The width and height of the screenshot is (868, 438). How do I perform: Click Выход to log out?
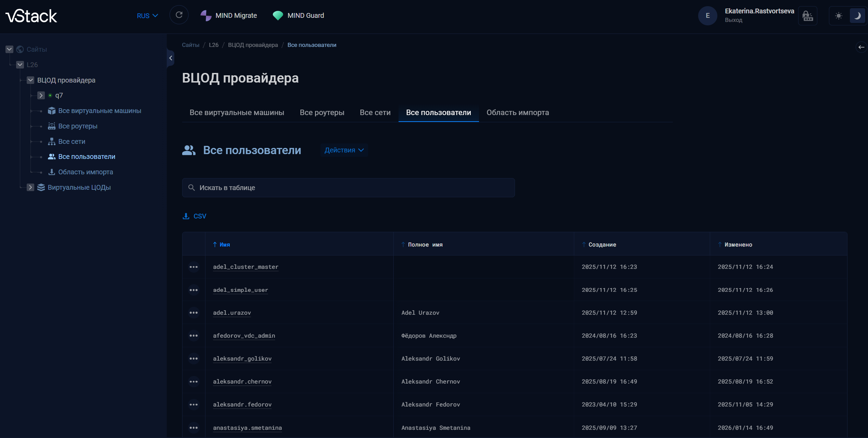point(733,20)
